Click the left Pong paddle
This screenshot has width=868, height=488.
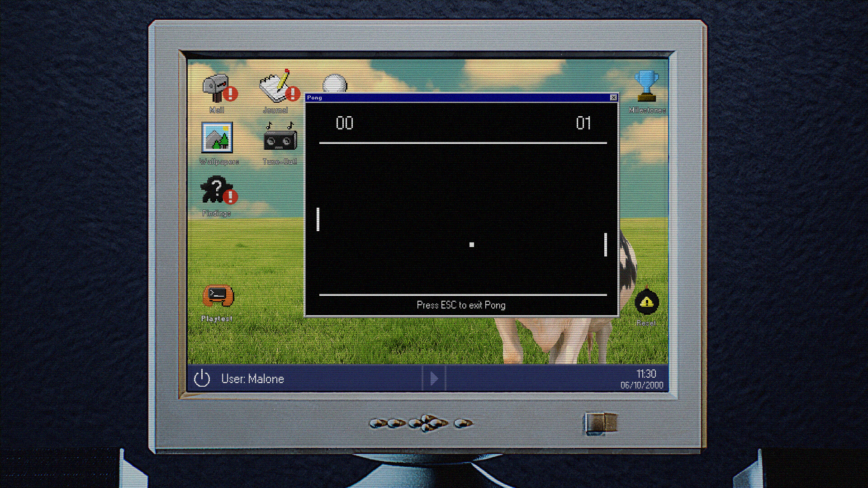[318, 219]
